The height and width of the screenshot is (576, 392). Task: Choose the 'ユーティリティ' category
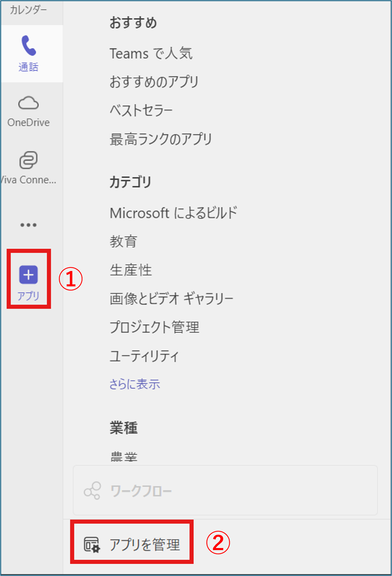coord(144,356)
